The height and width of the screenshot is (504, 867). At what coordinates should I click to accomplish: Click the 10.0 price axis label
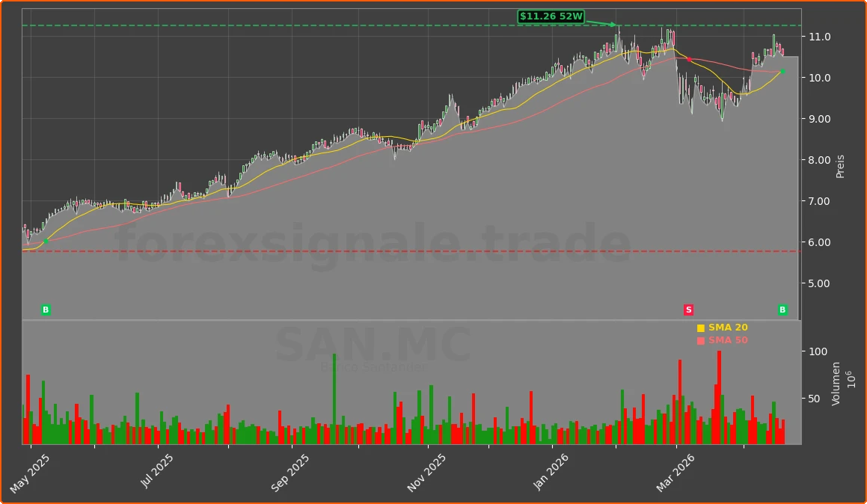coord(819,78)
